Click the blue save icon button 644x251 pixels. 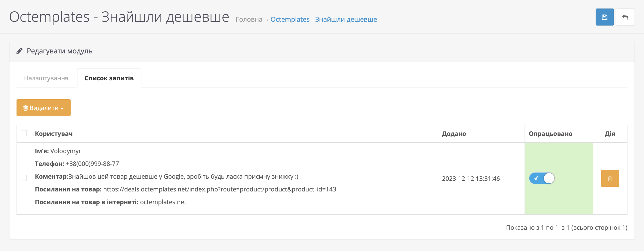[604, 17]
